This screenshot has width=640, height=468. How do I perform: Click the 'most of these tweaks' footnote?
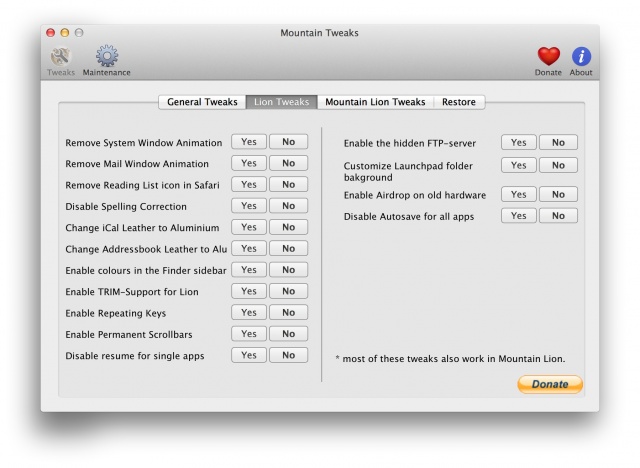pos(450,359)
